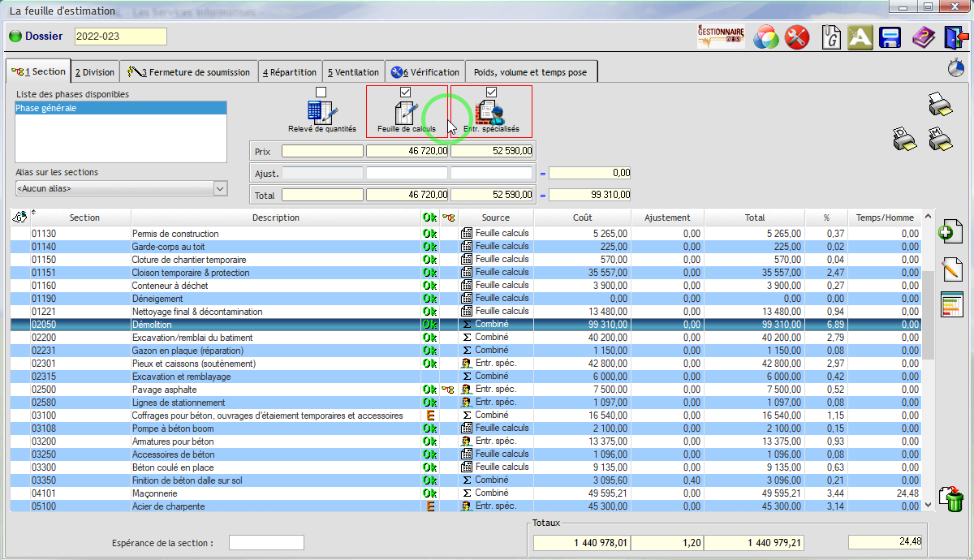Click the exit door icon

tap(954, 37)
